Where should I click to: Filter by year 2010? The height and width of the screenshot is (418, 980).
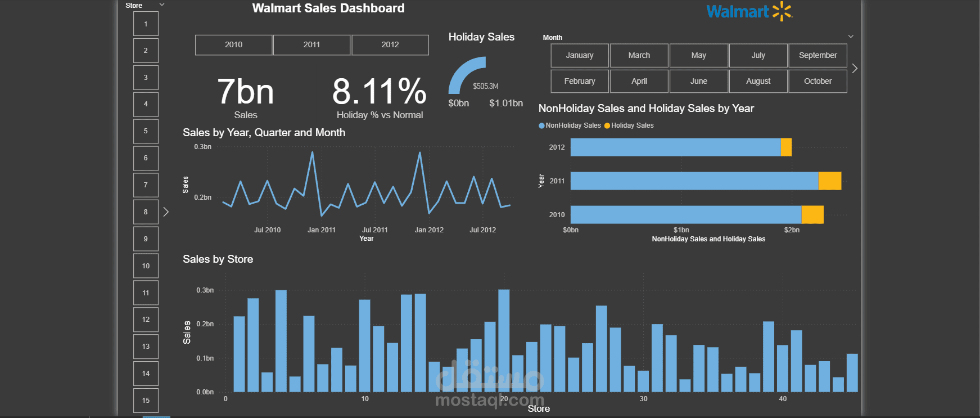pos(233,45)
